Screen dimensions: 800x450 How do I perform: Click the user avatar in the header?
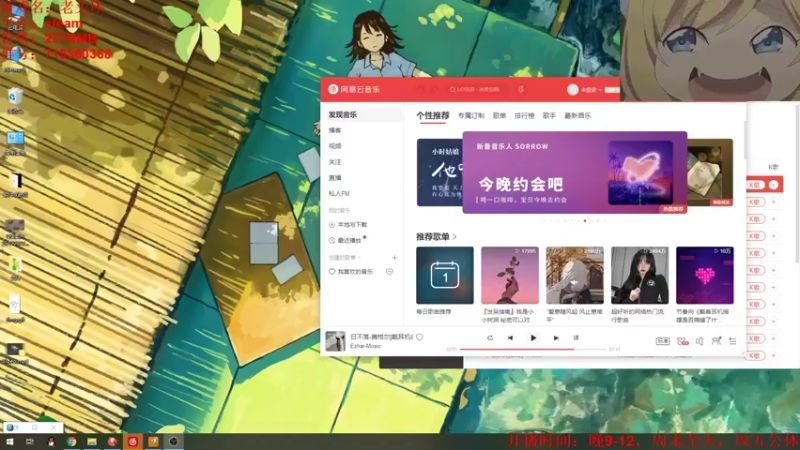pyautogui.click(x=572, y=89)
